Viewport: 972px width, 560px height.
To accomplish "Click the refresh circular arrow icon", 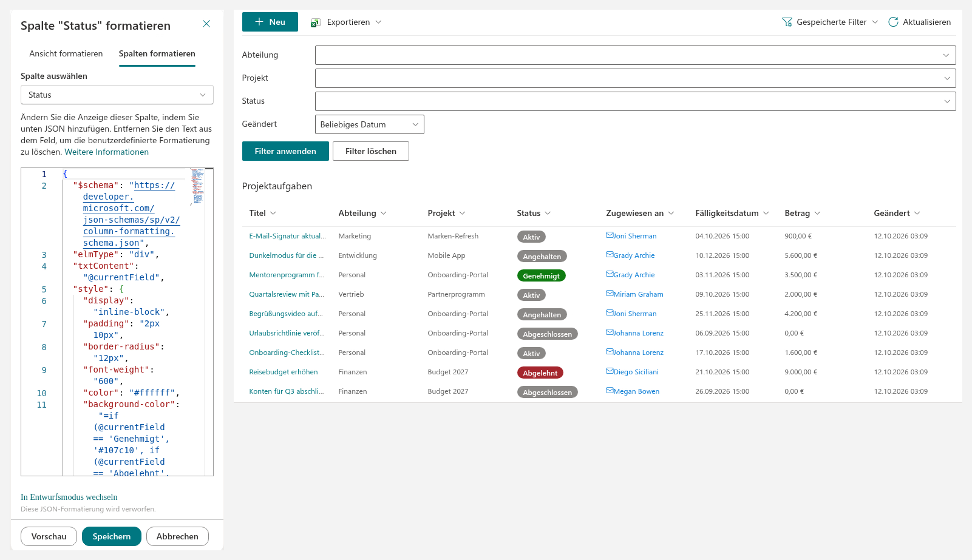I will [893, 22].
